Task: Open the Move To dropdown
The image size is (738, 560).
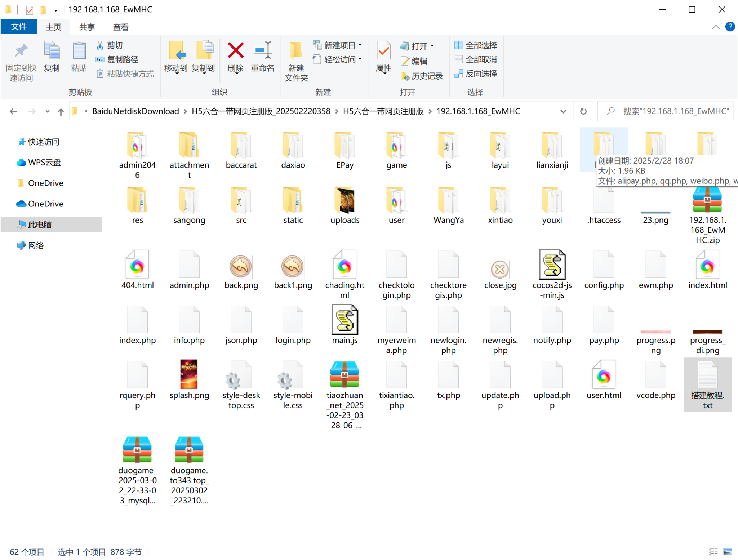Action: click(x=176, y=68)
